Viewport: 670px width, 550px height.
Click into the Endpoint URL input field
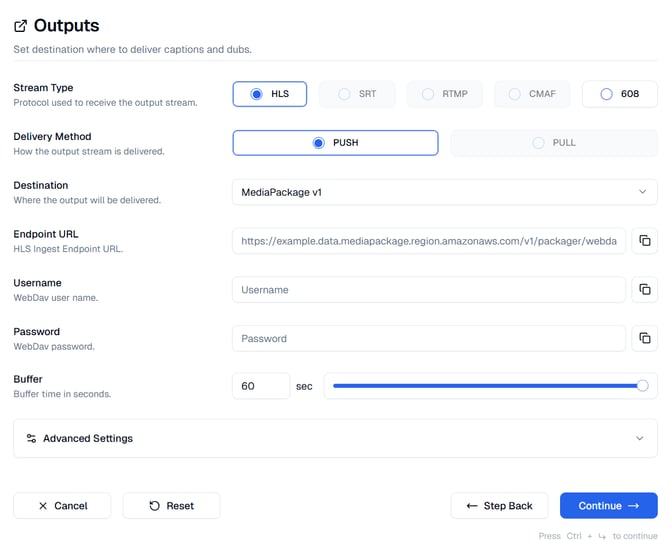click(x=429, y=241)
